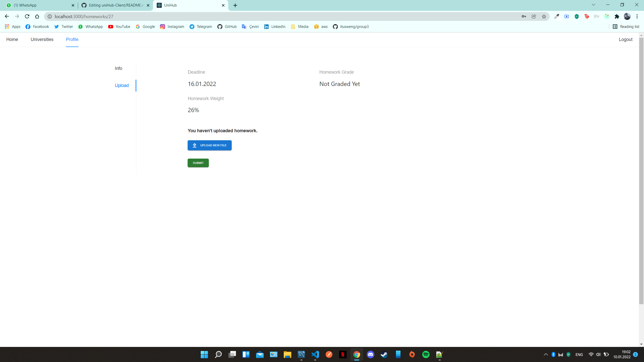Open the Telegram bookmark
The image size is (644, 362).
click(200, 26)
